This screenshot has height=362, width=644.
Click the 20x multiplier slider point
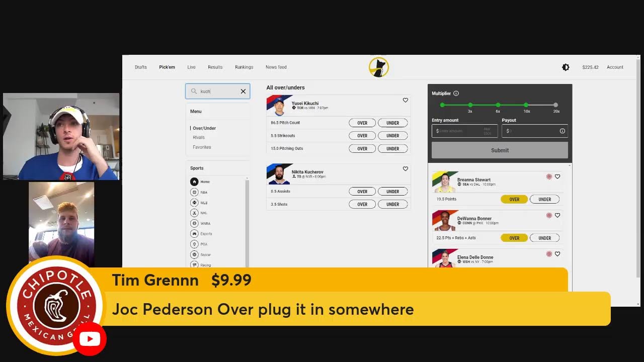[556, 105]
